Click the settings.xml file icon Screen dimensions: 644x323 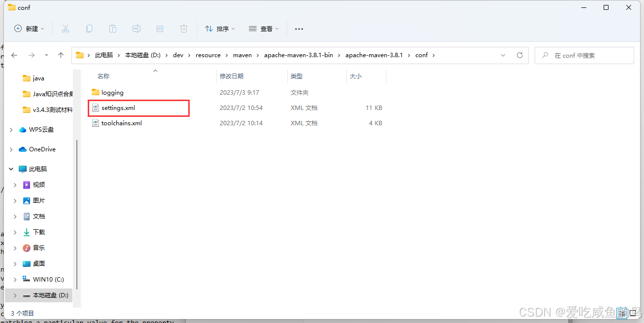coord(96,108)
